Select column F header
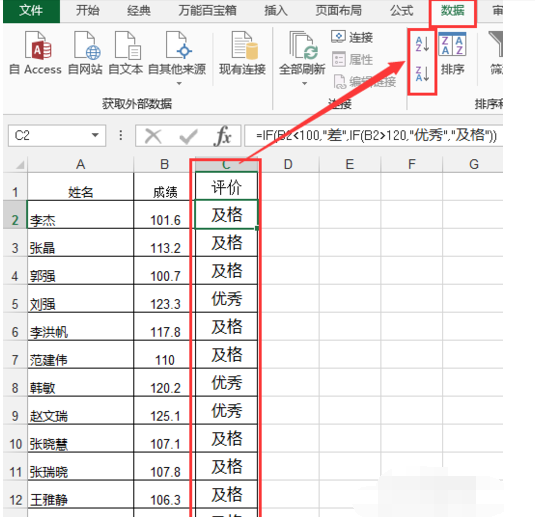535x517 pixels. point(412,164)
